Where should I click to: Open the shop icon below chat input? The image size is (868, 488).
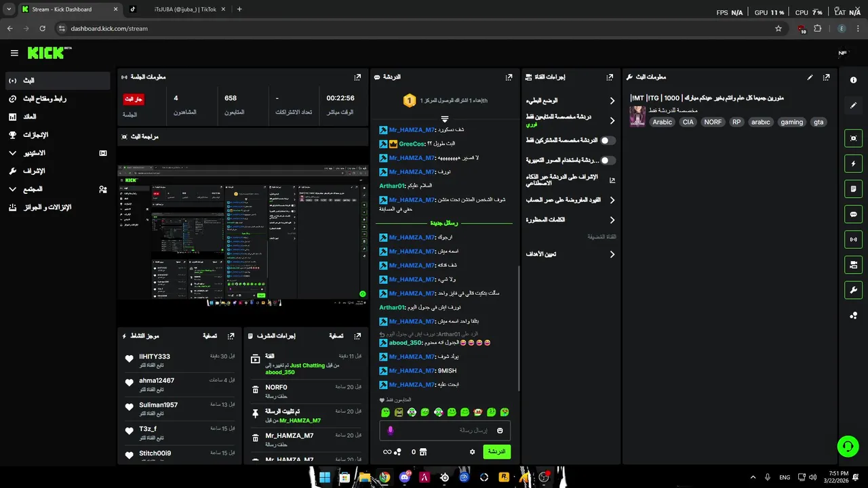click(x=423, y=451)
